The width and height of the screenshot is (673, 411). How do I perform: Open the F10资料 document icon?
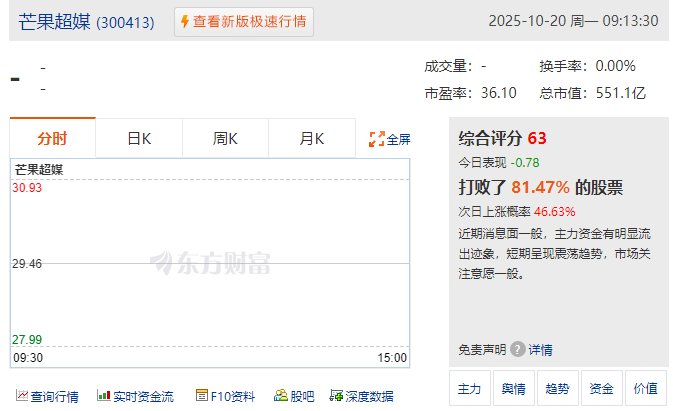[x=202, y=395]
